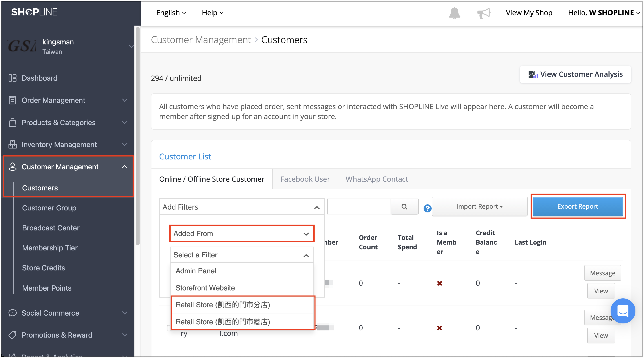Click the Order Management clipboard icon
Viewport: 644px width, 358px height.
coord(12,100)
